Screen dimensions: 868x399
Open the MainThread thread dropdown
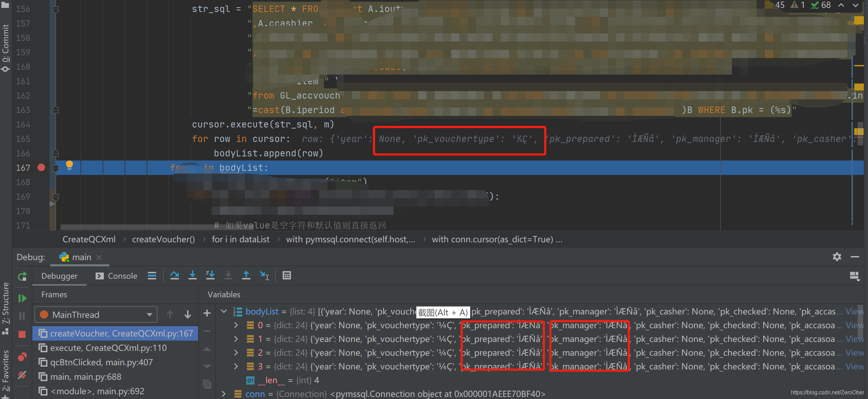[x=96, y=314]
